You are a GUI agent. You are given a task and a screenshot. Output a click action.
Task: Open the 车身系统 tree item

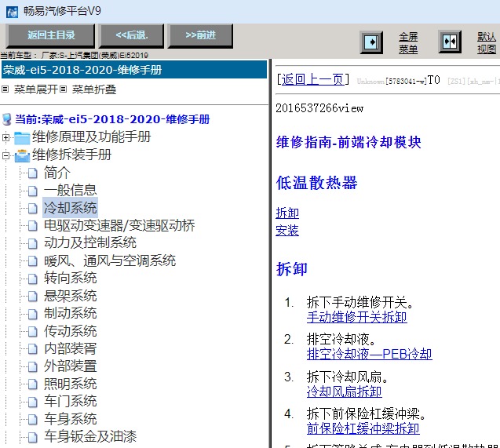[x=70, y=419]
